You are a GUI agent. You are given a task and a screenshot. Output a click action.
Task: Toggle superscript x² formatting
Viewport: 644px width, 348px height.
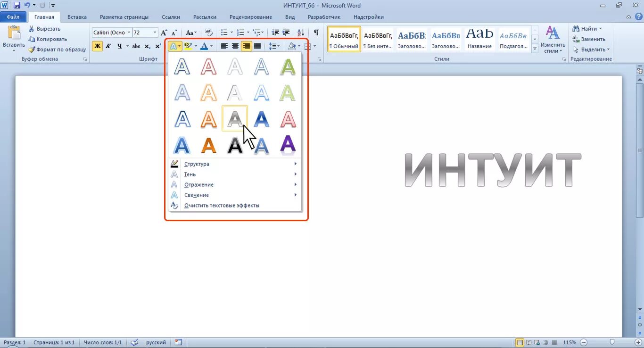coord(158,46)
